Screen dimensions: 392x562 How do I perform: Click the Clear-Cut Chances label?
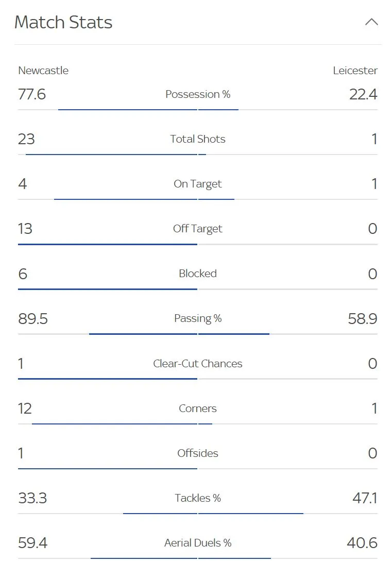click(198, 364)
